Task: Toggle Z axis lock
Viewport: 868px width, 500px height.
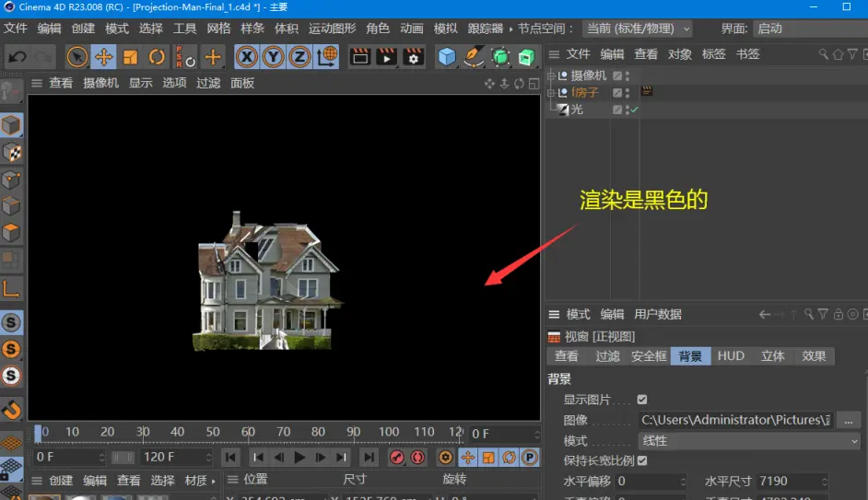Action: (299, 56)
